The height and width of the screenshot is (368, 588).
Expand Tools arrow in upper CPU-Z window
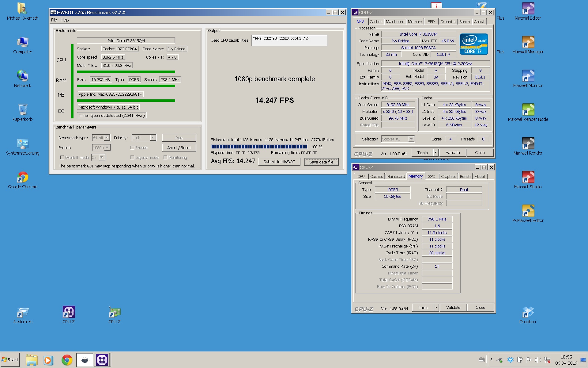435,152
